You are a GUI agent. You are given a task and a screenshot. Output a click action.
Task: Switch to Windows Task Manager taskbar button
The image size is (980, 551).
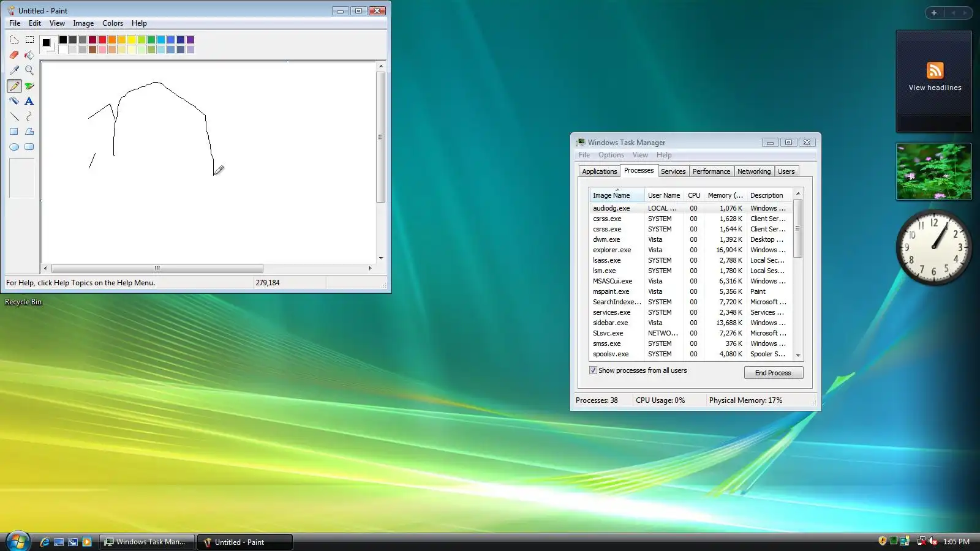point(146,542)
